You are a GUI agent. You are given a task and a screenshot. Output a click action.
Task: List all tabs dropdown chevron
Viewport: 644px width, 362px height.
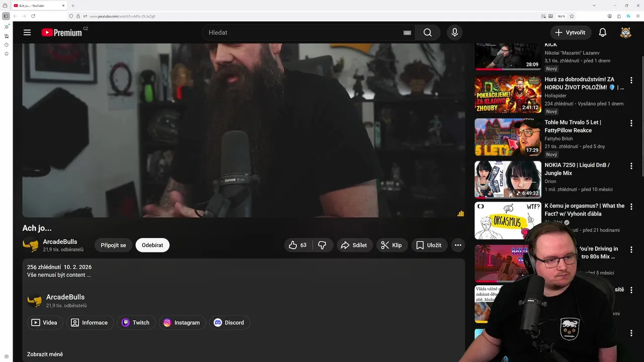point(594,6)
